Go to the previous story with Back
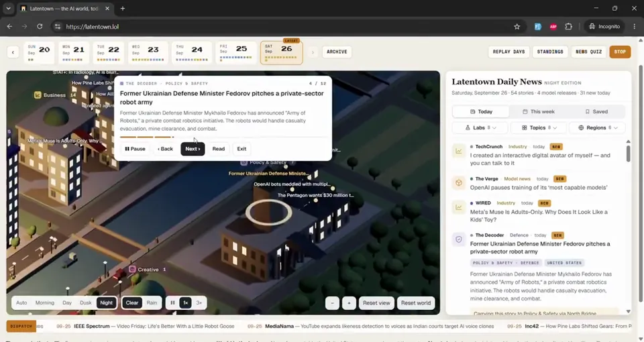 pos(165,149)
